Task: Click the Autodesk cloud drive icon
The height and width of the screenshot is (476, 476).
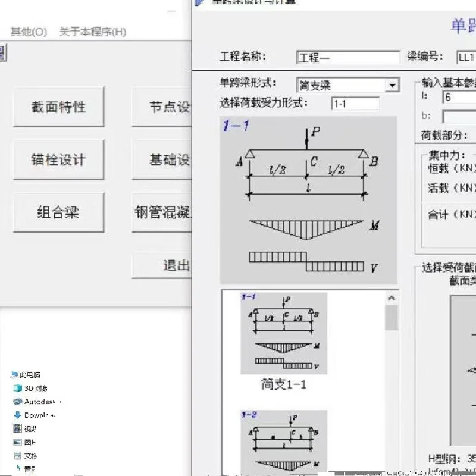Action: pyautogui.click(x=18, y=401)
